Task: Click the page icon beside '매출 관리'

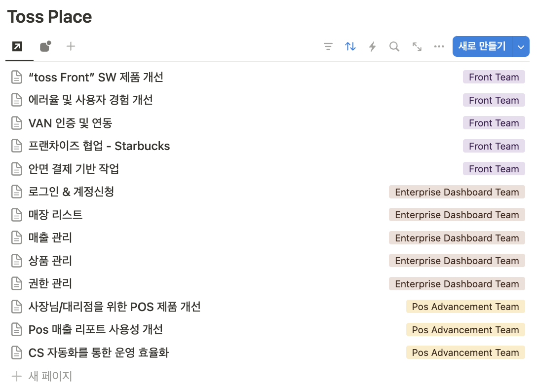Action: coord(16,237)
